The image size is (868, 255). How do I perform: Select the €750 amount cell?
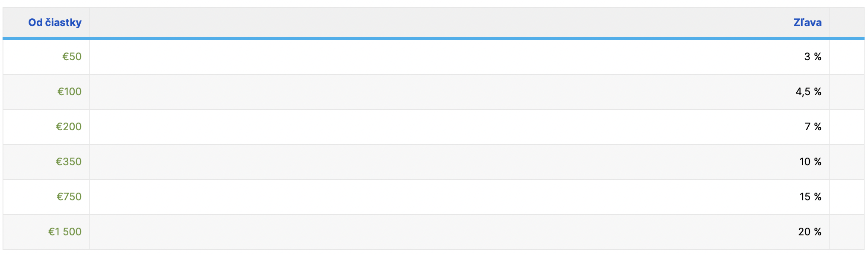46,197
